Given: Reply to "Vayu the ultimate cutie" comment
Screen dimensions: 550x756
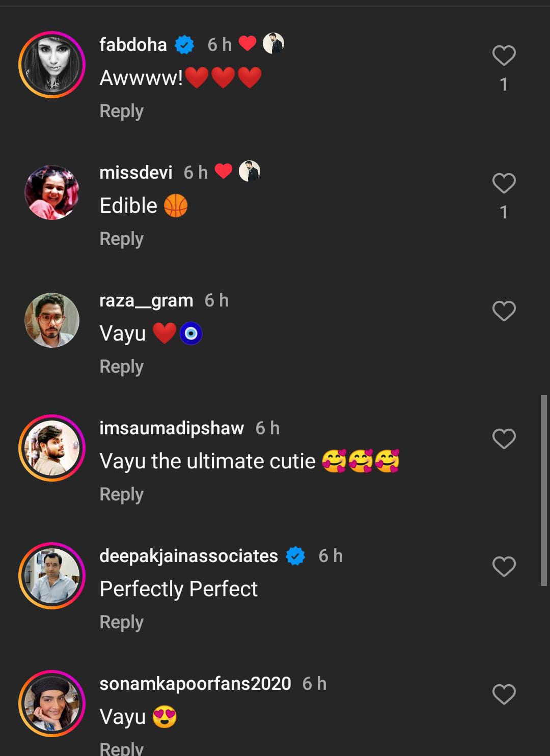Looking at the screenshot, I should point(121,494).
